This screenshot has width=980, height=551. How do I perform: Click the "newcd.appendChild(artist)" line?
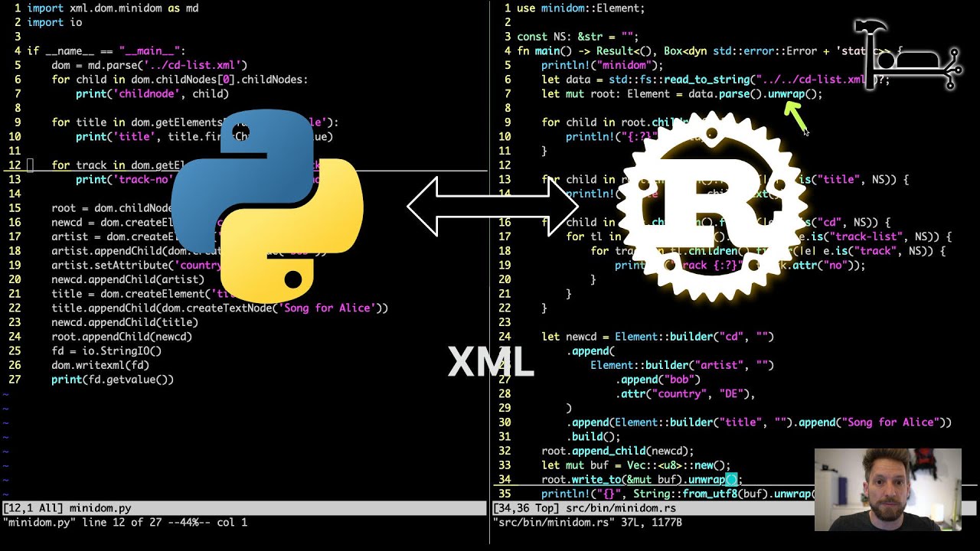128,279
